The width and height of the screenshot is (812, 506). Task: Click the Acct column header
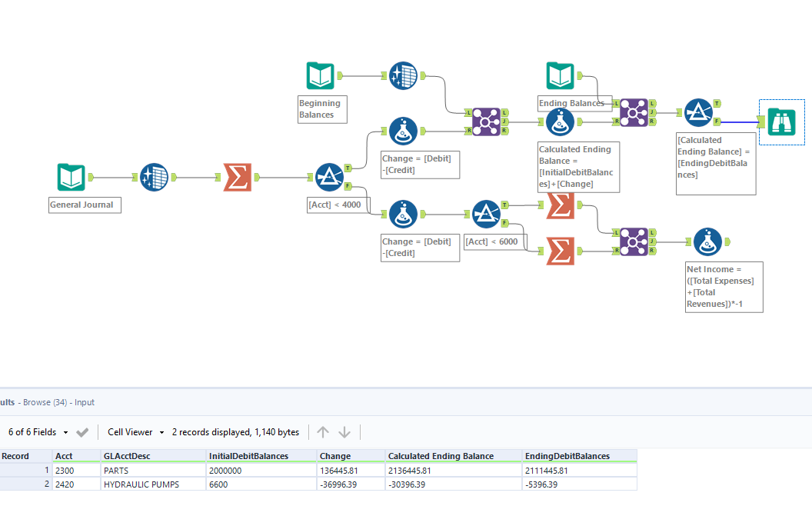point(77,456)
